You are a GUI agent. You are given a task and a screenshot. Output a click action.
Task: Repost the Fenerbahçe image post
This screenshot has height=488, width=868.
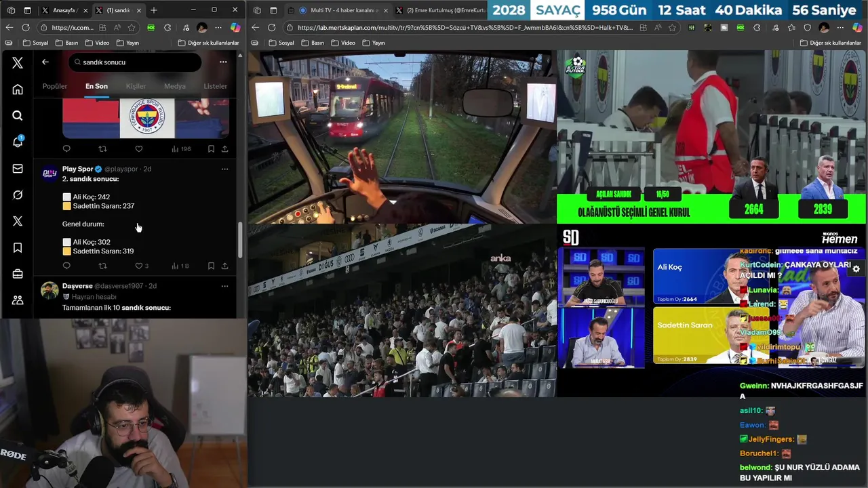tap(102, 149)
